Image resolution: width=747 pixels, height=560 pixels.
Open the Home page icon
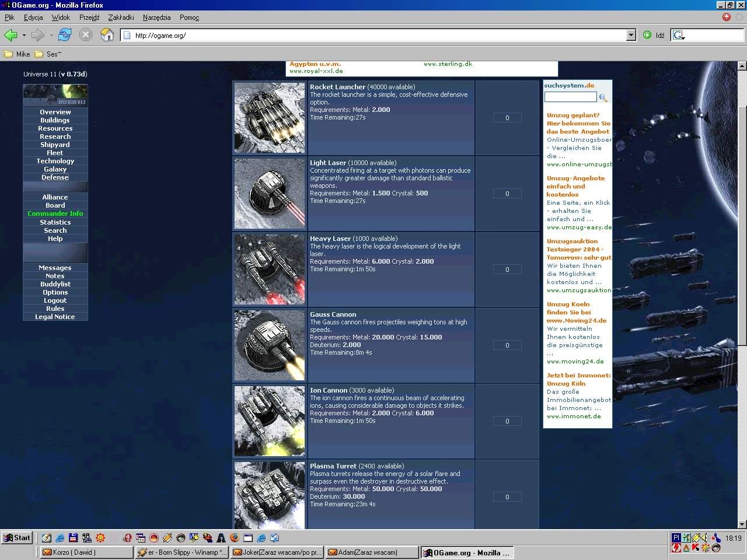[107, 35]
